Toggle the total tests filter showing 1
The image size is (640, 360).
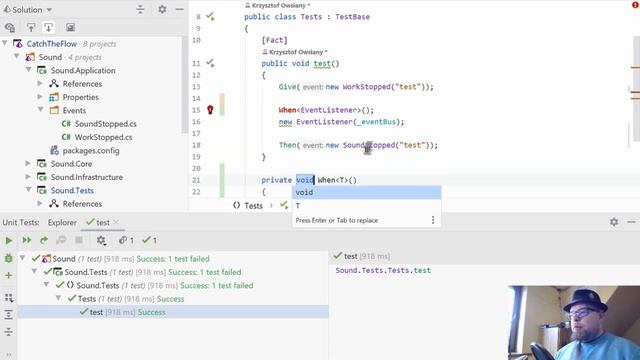click(126, 240)
